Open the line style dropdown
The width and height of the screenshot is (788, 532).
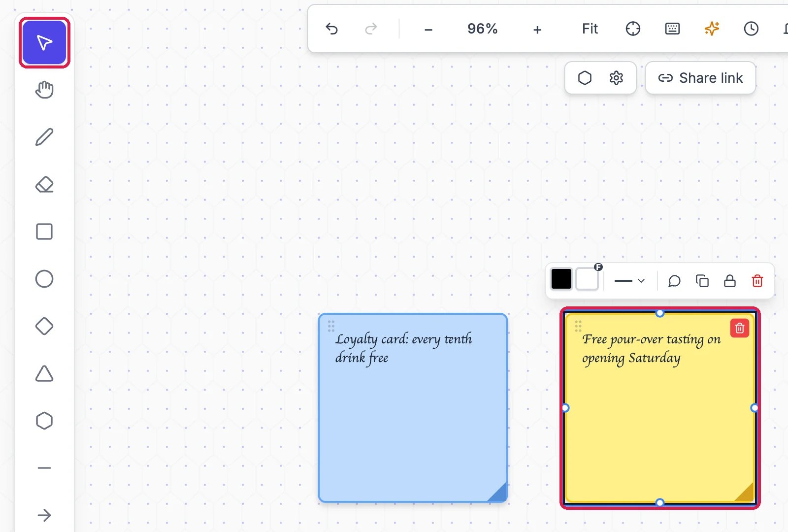tap(630, 281)
